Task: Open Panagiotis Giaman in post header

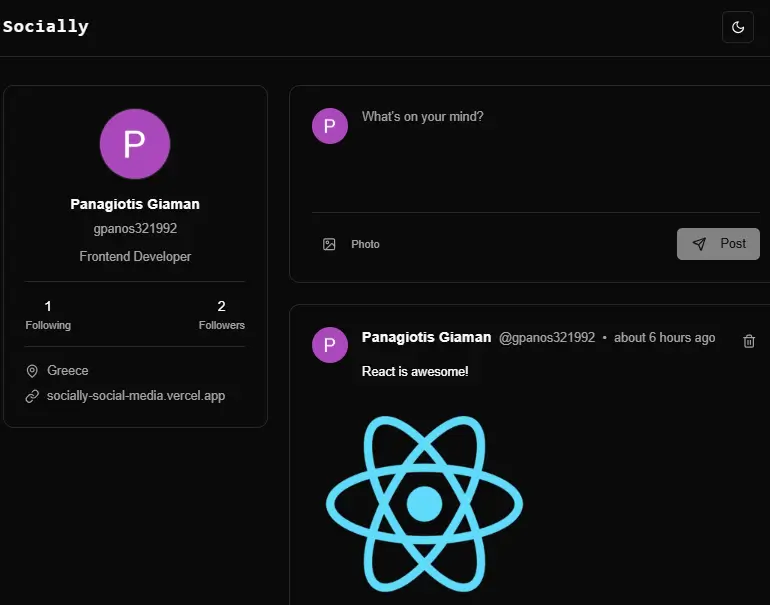Action: pos(426,337)
